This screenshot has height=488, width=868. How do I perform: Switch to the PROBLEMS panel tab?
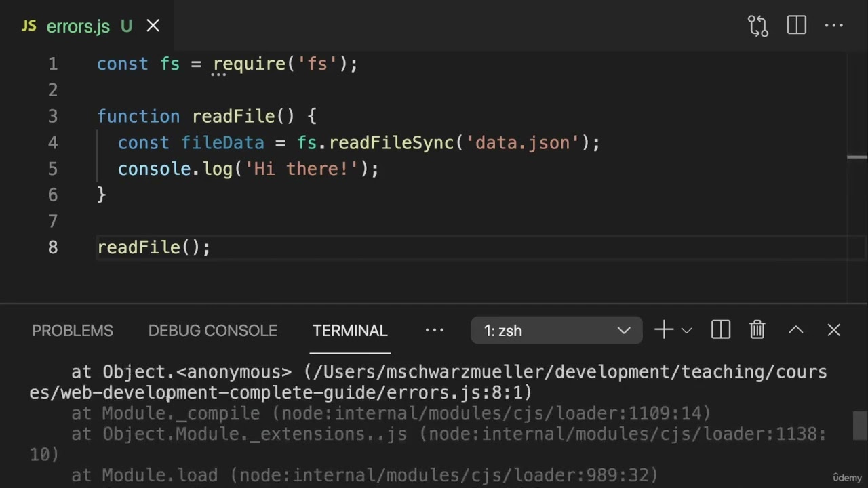(73, 331)
